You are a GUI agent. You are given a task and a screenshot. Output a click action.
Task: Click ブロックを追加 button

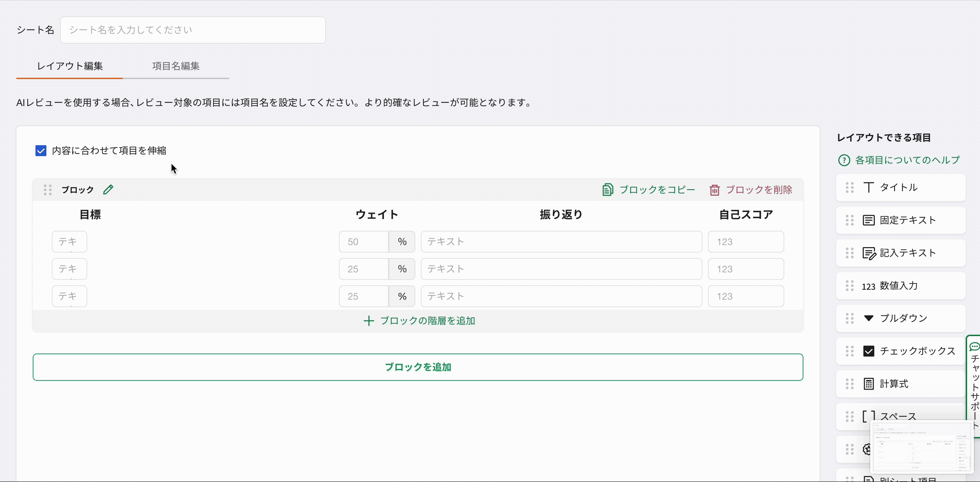(418, 367)
